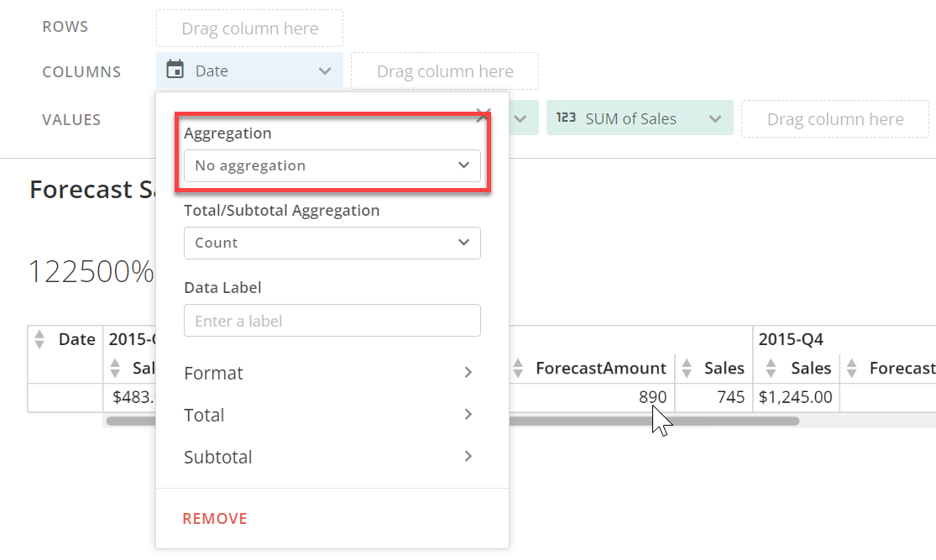Open the Date column chip dropdown
This screenshot has width=936, height=560.
325,71
